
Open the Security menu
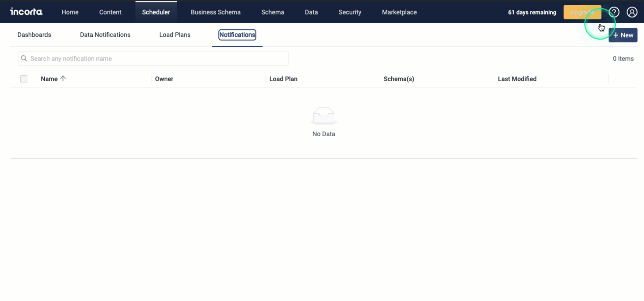click(350, 12)
